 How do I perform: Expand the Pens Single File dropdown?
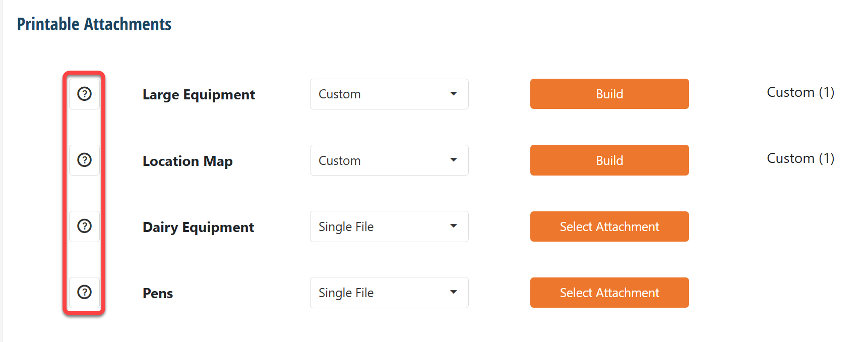coord(389,293)
